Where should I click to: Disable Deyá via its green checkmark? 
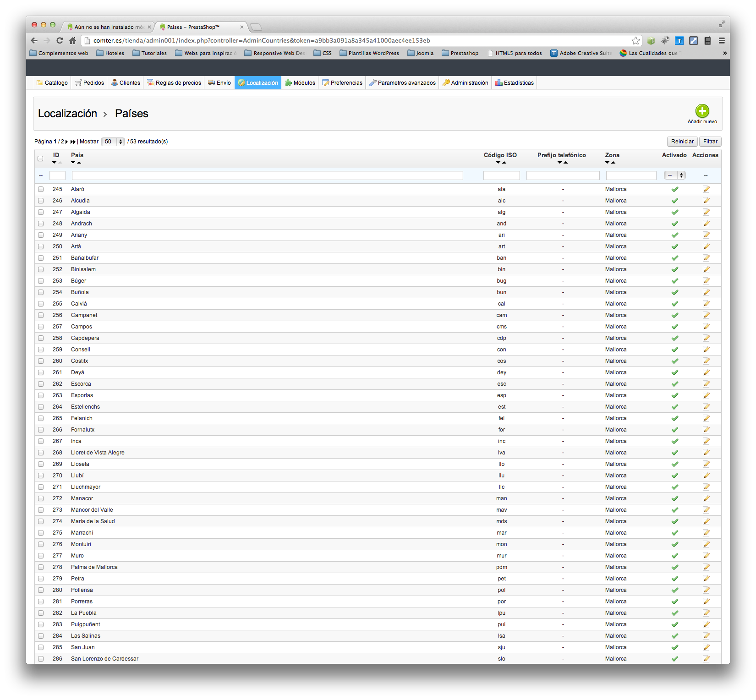(x=674, y=372)
